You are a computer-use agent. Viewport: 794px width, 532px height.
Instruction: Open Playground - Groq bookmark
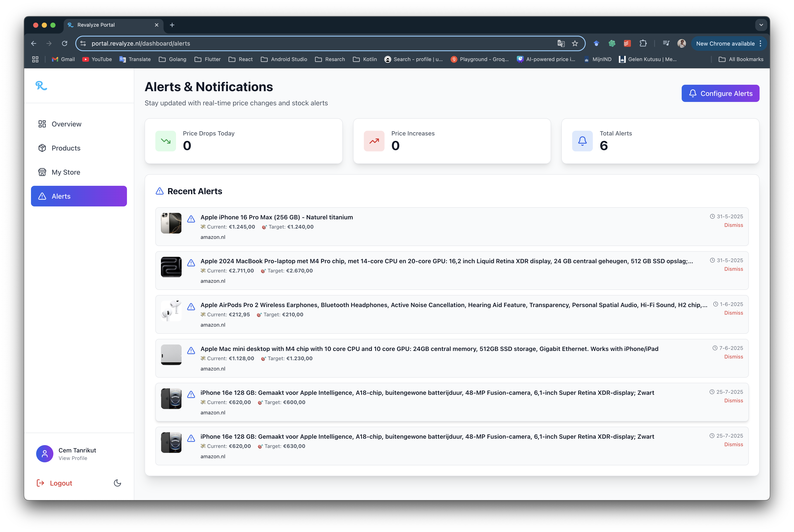pyautogui.click(x=479, y=59)
